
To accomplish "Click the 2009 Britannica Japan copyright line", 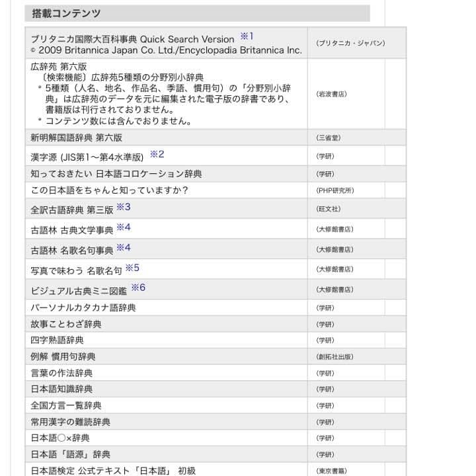I will click(167, 50).
